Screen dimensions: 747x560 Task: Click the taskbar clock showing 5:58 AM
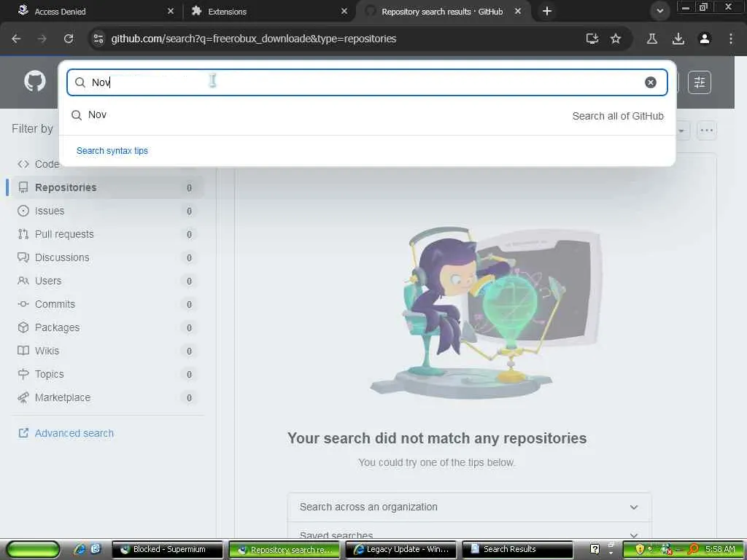click(x=720, y=550)
